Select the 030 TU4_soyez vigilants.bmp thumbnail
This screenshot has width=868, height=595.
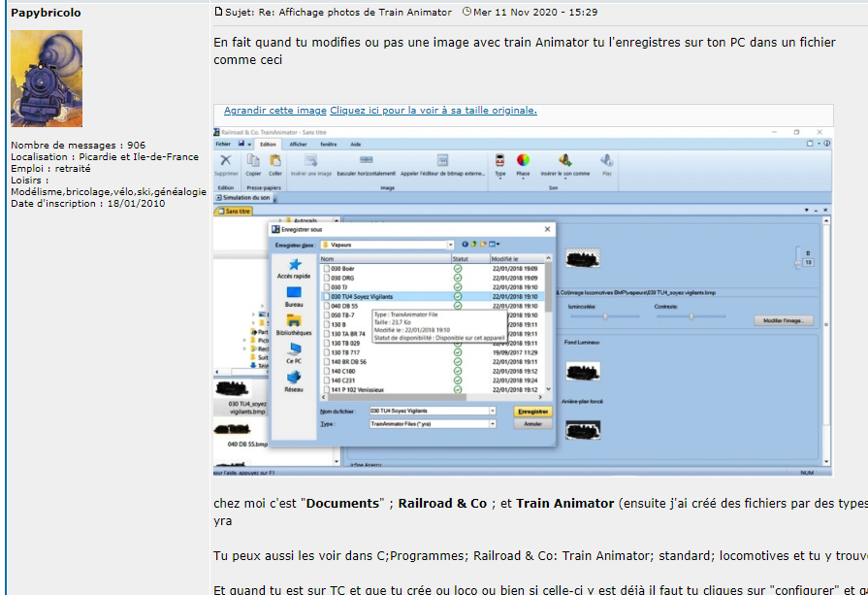click(240, 398)
